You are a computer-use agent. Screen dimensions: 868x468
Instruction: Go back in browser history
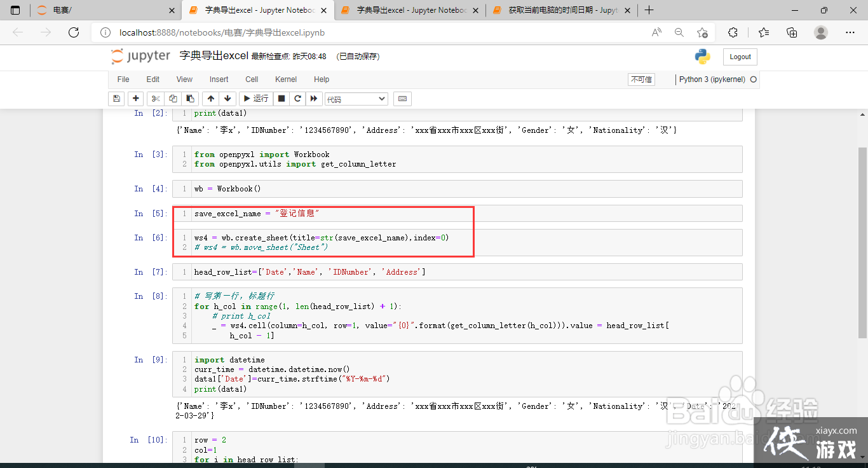[x=18, y=32]
